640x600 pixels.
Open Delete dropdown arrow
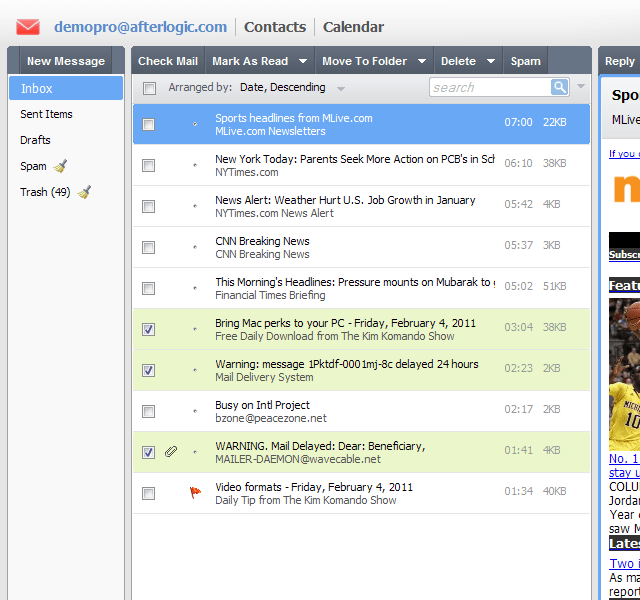tap(491, 61)
